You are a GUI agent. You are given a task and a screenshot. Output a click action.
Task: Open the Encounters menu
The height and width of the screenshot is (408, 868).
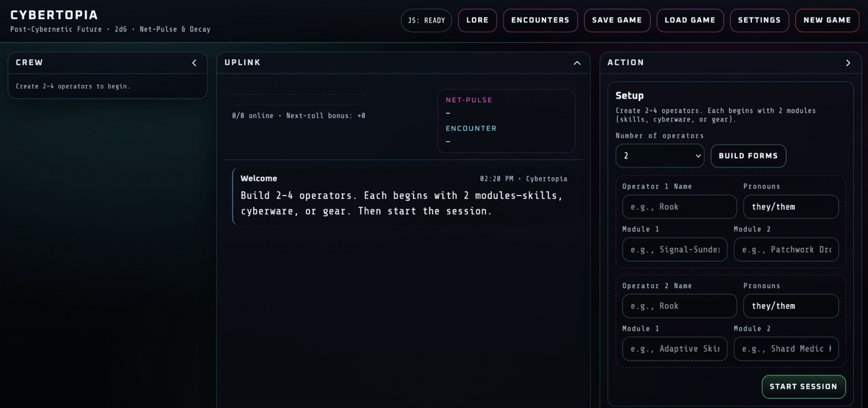pyautogui.click(x=540, y=20)
